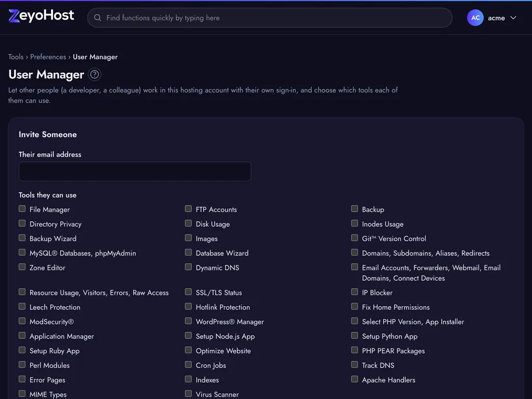Check the Directory Privacy option
This screenshot has height=399, width=532.
click(22, 223)
